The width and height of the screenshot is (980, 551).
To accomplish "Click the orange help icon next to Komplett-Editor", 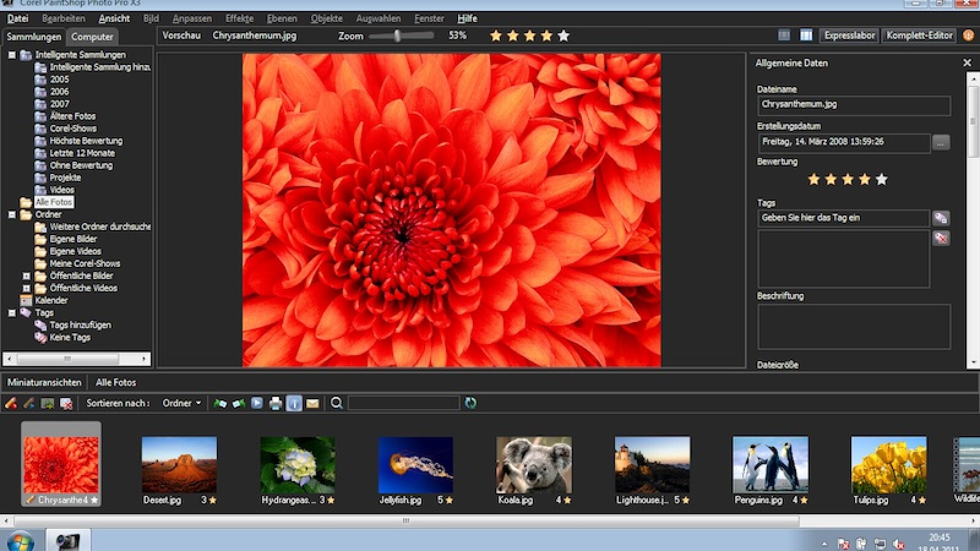I will 968,36.
